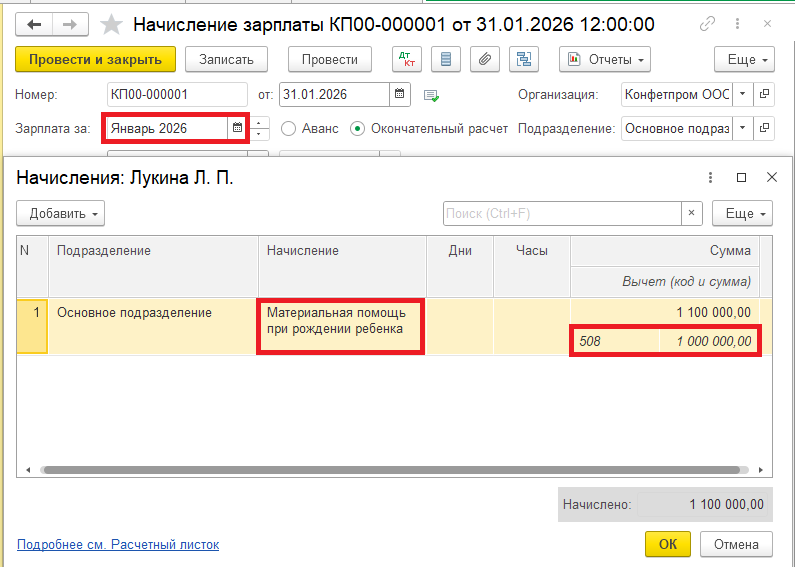The height and width of the screenshot is (567, 795).
Task: Click the Дни column header
Action: 460,266
